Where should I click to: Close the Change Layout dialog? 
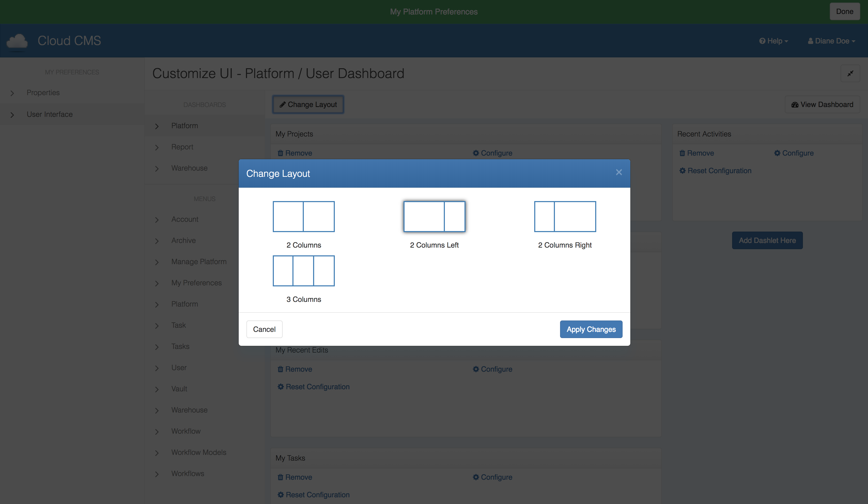tap(619, 172)
